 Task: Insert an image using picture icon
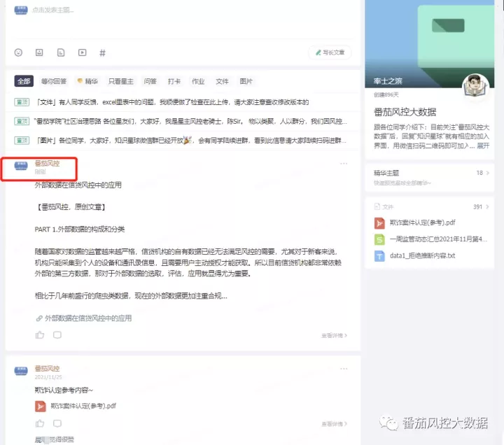[39, 52]
